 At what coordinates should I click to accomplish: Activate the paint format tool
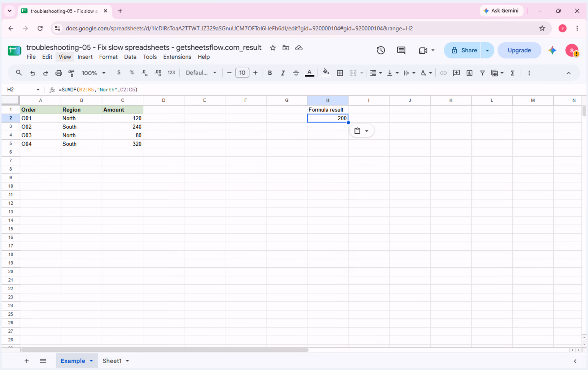pyautogui.click(x=72, y=73)
